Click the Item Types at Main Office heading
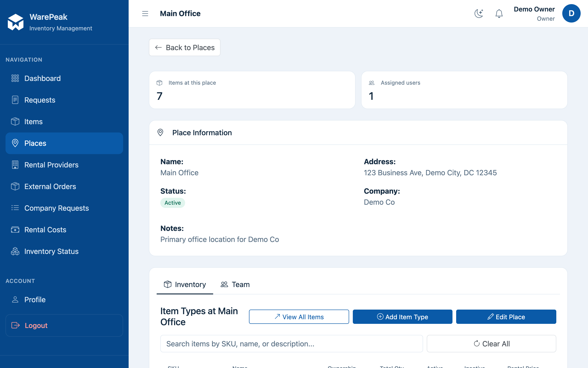The image size is (588, 368). pyautogui.click(x=199, y=316)
